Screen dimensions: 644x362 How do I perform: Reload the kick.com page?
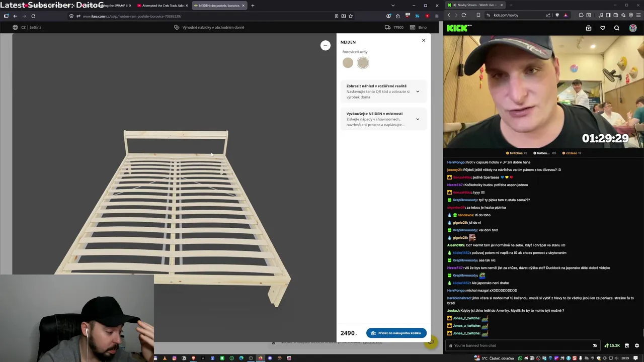click(x=464, y=15)
